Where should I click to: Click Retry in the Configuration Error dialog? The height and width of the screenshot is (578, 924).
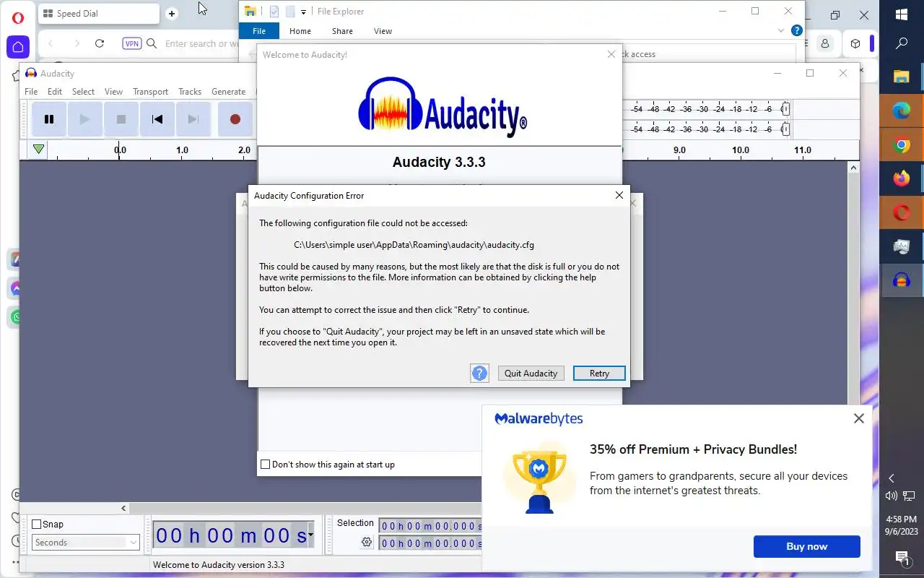(x=599, y=374)
